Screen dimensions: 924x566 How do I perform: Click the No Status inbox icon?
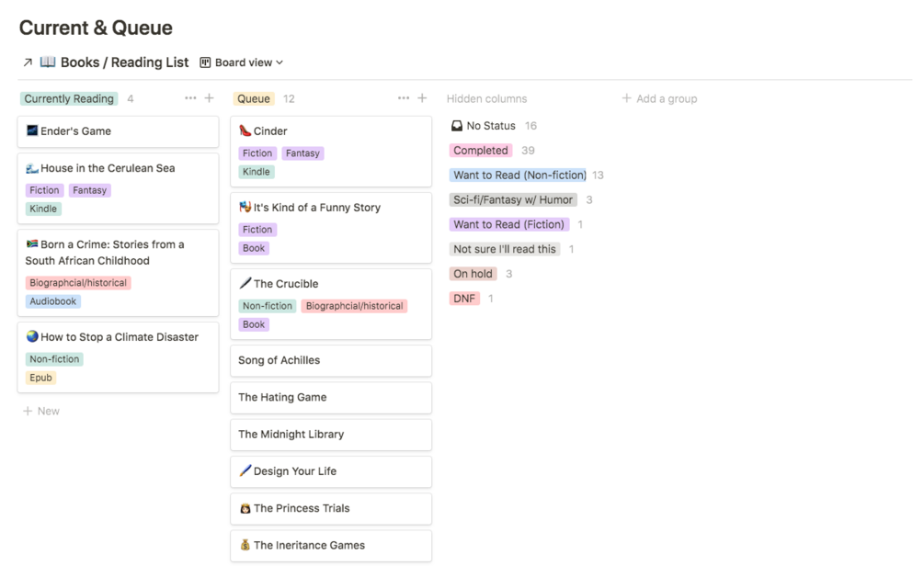(x=457, y=126)
